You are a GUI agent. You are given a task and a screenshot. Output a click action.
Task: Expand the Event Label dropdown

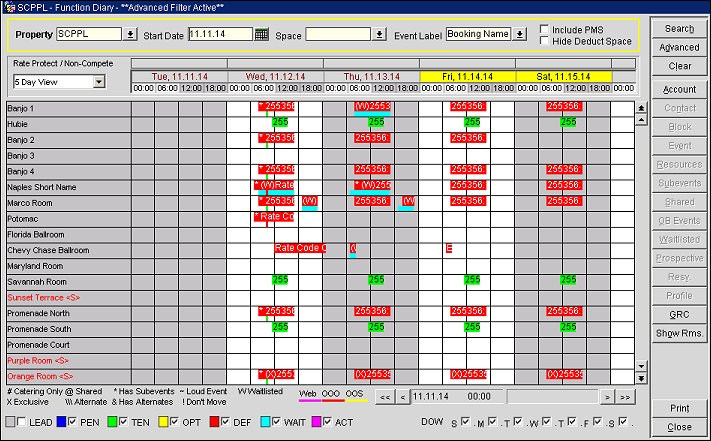[x=519, y=34]
